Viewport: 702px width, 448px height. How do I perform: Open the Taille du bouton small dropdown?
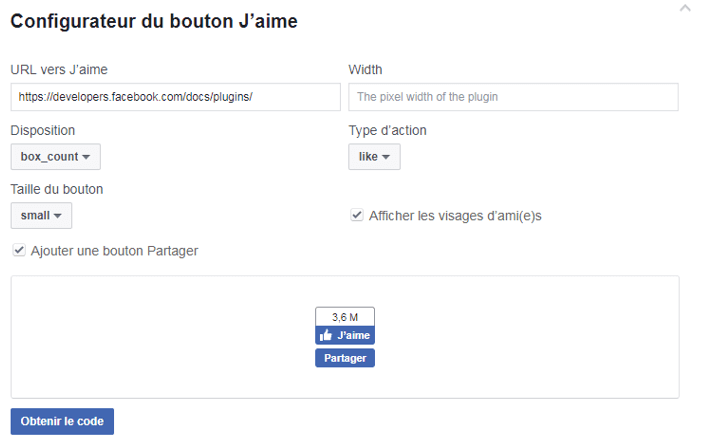coord(41,216)
